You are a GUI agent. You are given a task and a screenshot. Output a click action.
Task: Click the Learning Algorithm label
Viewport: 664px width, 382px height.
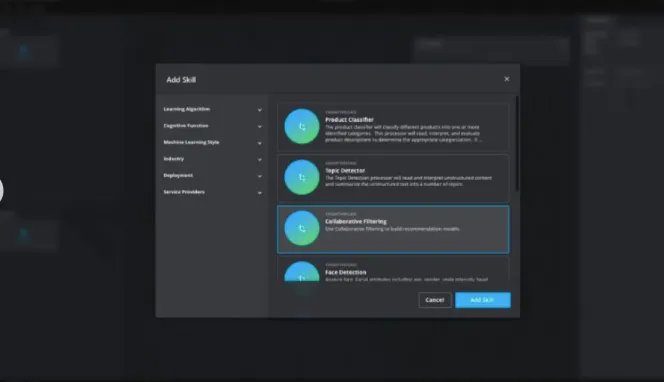(x=187, y=109)
